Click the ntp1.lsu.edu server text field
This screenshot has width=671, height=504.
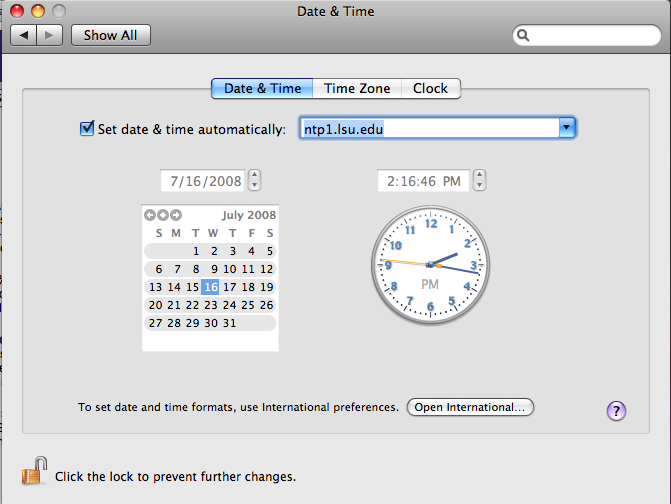click(429, 128)
